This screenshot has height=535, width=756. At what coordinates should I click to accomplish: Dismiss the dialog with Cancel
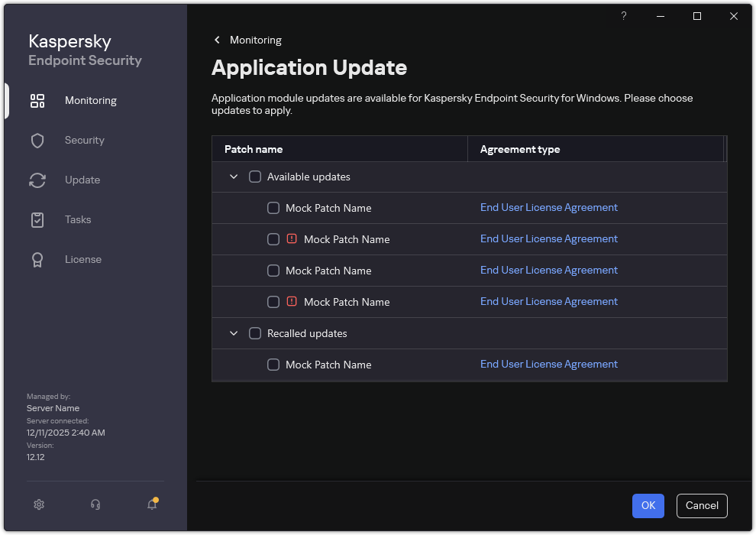(701, 505)
